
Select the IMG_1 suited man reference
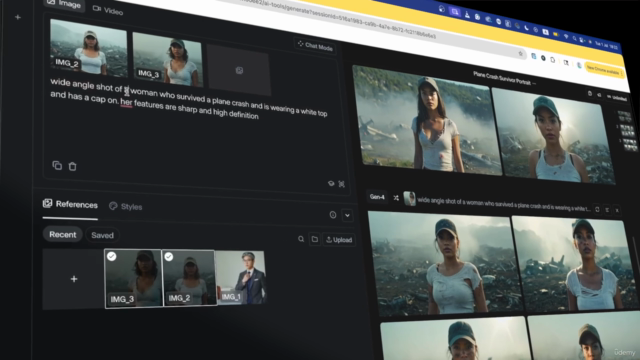point(241,278)
